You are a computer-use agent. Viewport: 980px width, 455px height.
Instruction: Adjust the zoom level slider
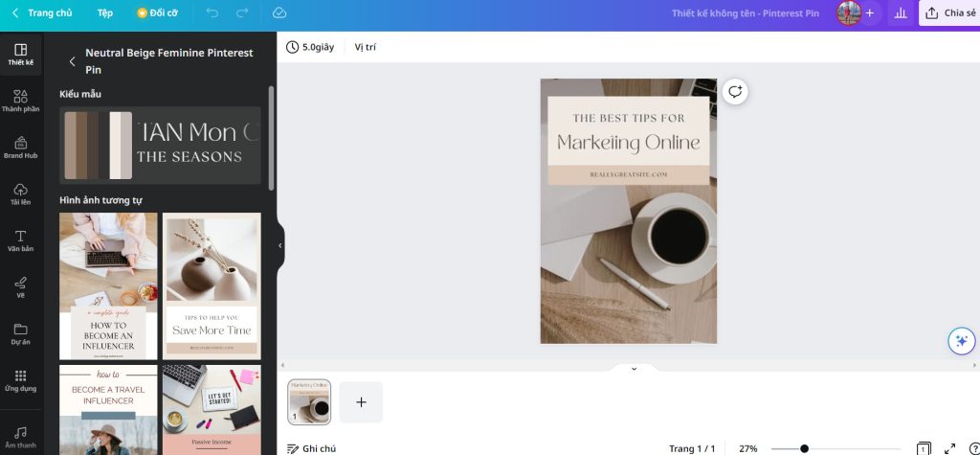point(804,448)
